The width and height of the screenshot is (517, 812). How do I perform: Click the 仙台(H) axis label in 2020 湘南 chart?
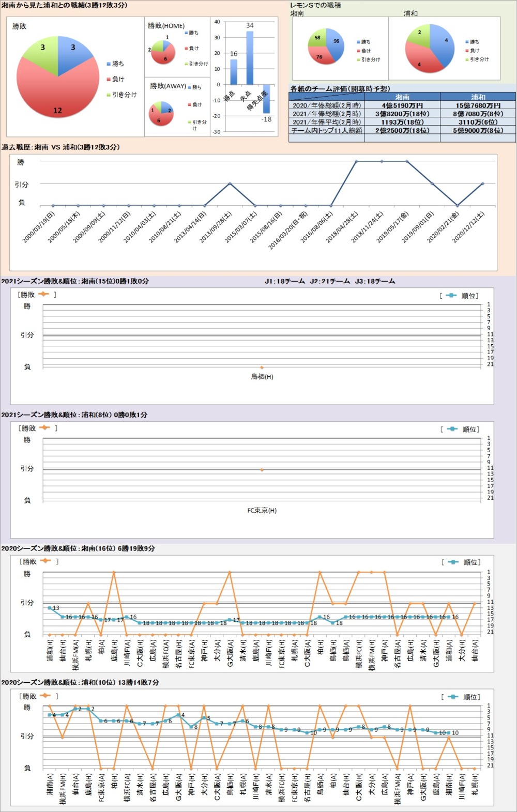pos(63,651)
